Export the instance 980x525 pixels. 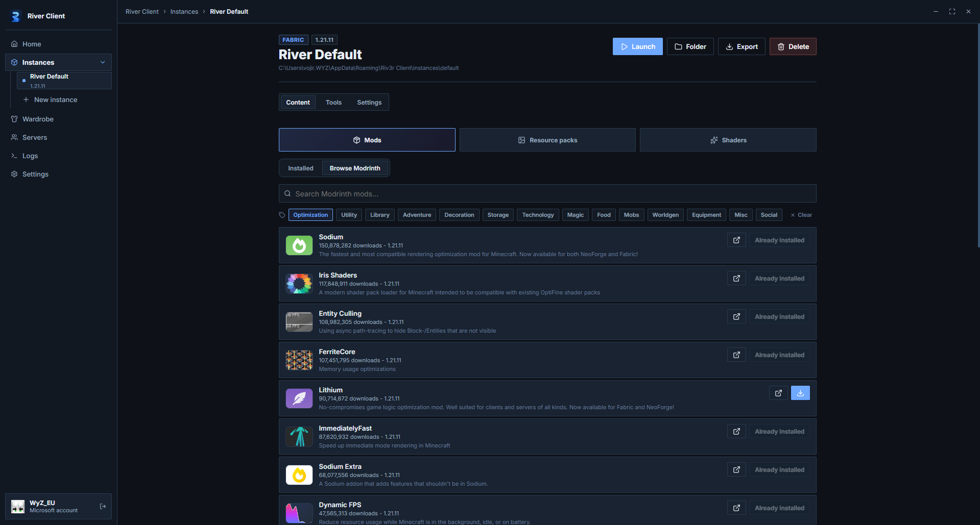coord(742,46)
